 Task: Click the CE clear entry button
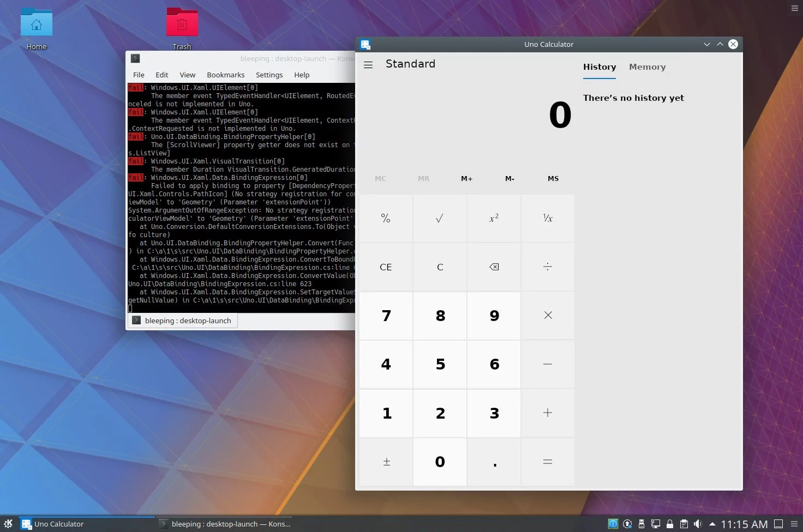(x=386, y=267)
